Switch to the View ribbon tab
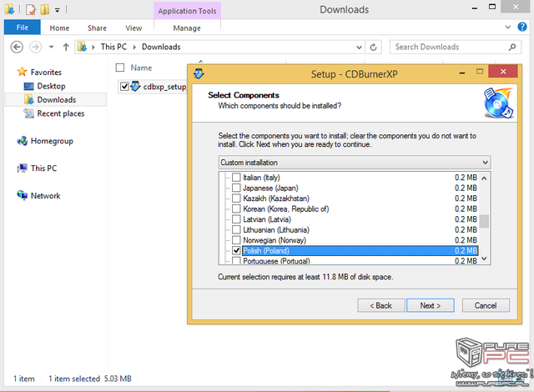The width and height of the screenshot is (534, 392). click(133, 28)
